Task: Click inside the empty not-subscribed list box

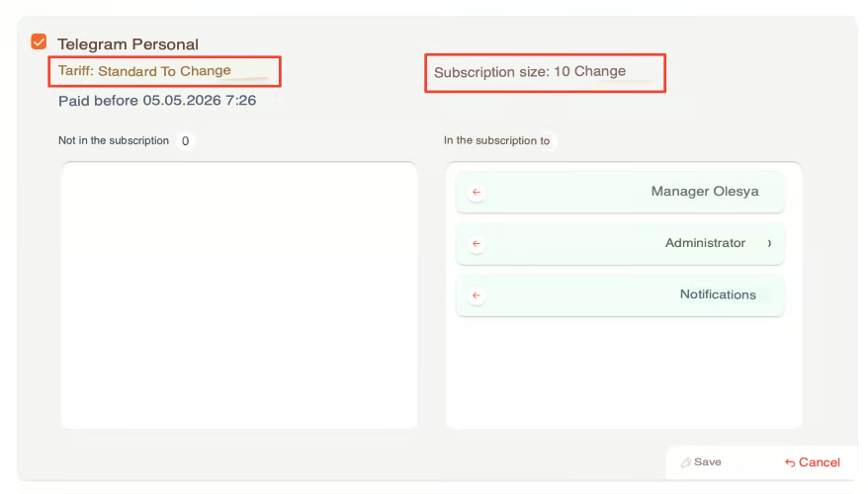Action: [238, 294]
